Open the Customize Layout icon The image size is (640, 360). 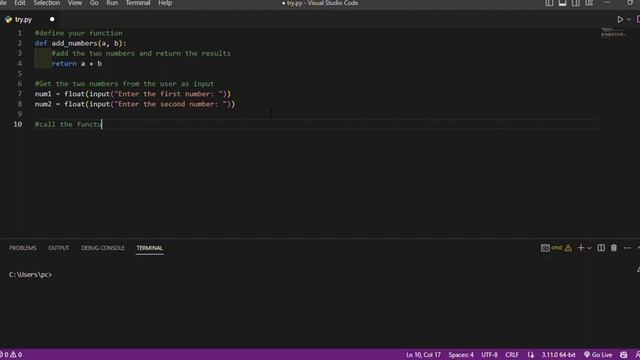coord(589,3)
